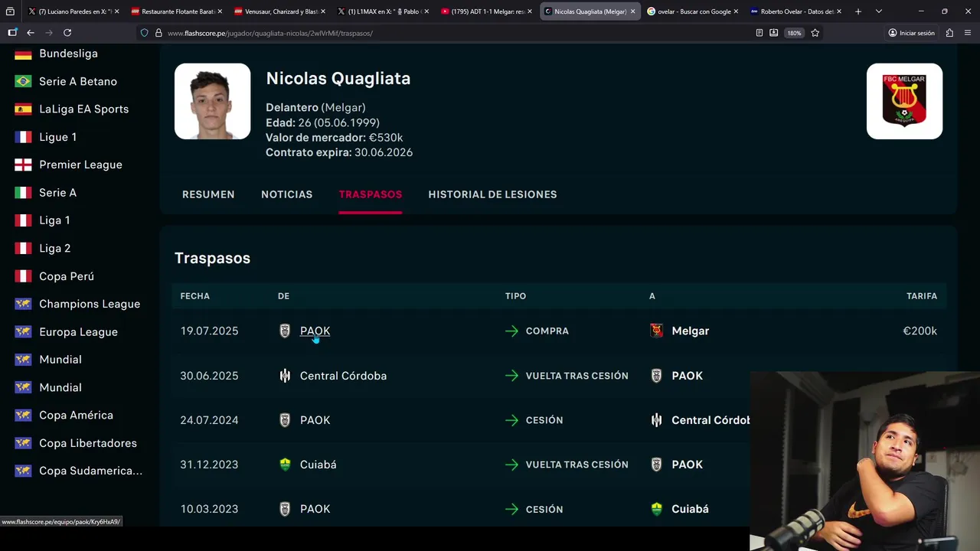Screen dimensions: 980x551
Task: Click the globe icon beside Europa League
Action: 23,332
